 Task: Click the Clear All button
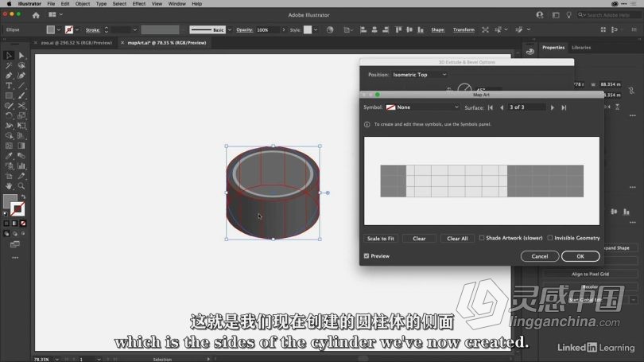457,239
